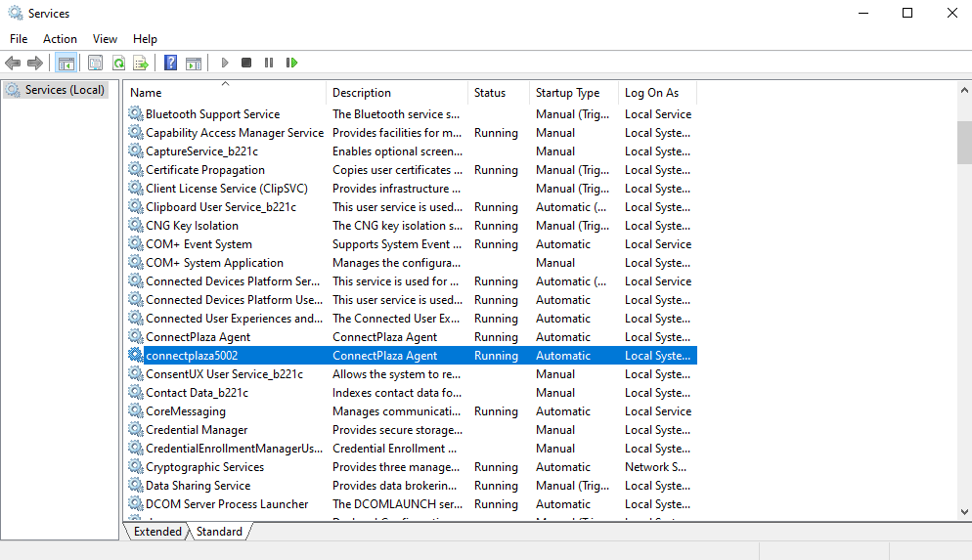Click the Export List toolbar icon
The image size is (972, 560).
pos(141,63)
